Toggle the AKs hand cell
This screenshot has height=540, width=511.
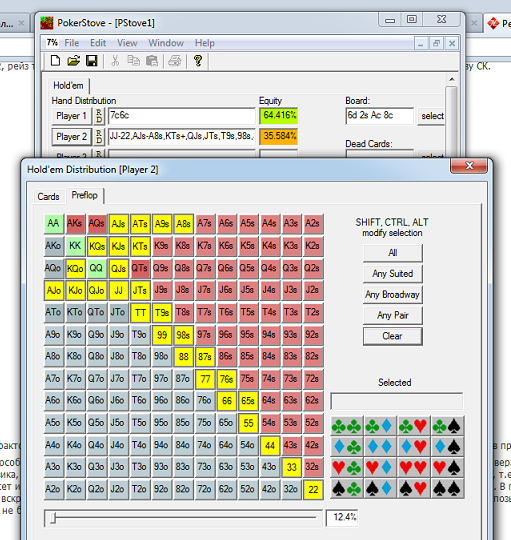tap(75, 224)
